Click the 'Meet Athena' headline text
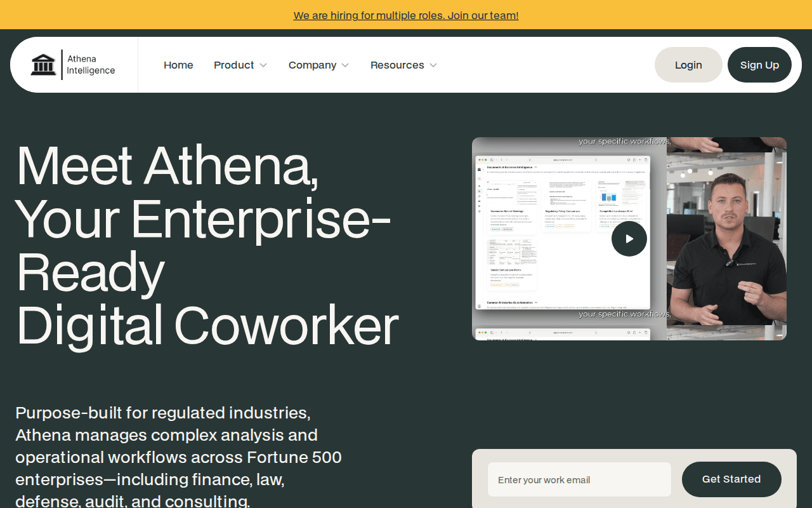This screenshot has height=508, width=812. click(x=167, y=165)
